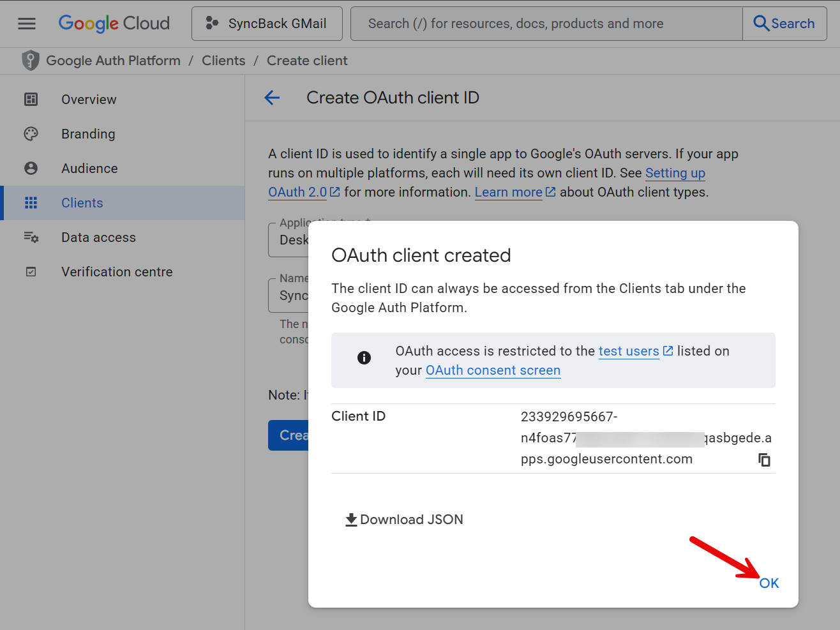
Task: Go to Verification centre page
Action: [x=117, y=272]
